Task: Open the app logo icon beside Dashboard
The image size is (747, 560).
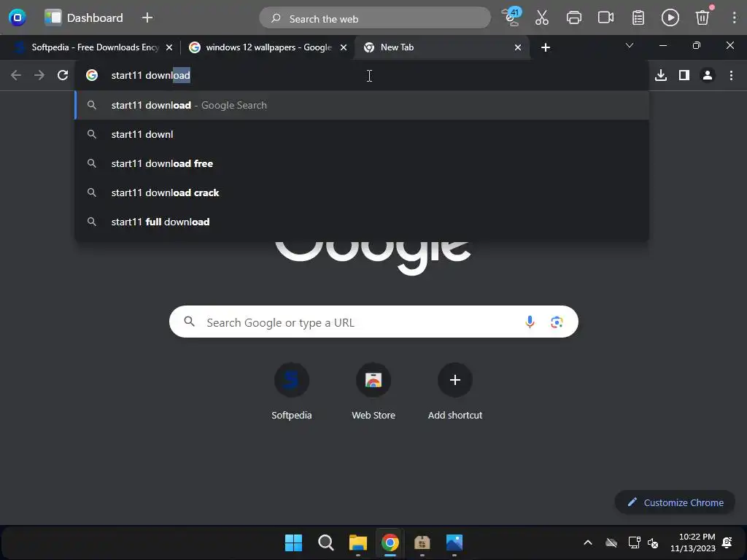Action: click(x=18, y=17)
